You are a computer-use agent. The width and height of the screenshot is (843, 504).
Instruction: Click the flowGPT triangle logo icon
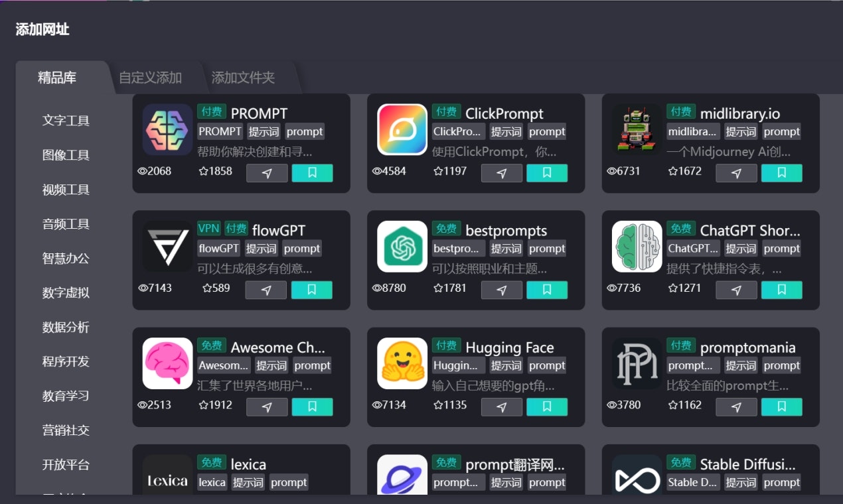(168, 246)
